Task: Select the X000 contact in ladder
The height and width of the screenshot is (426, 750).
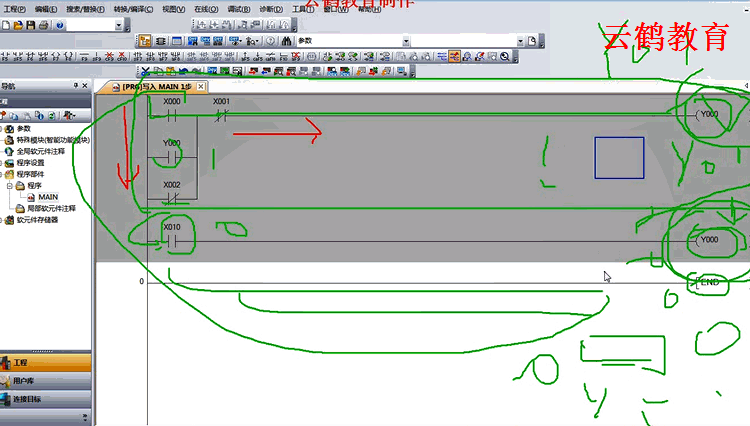Action: (172, 115)
